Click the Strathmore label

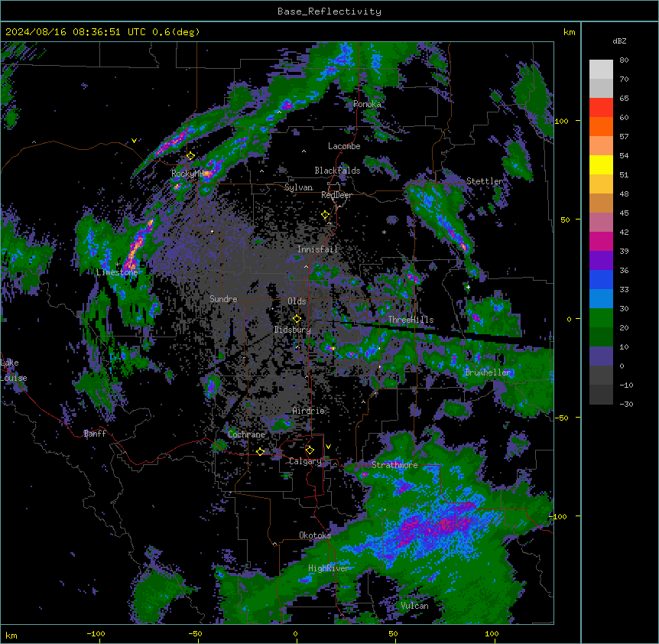coord(394,465)
